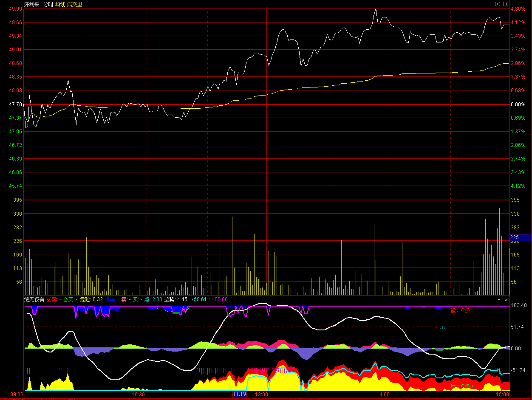Click the 13:00 time axis label

(261, 394)
